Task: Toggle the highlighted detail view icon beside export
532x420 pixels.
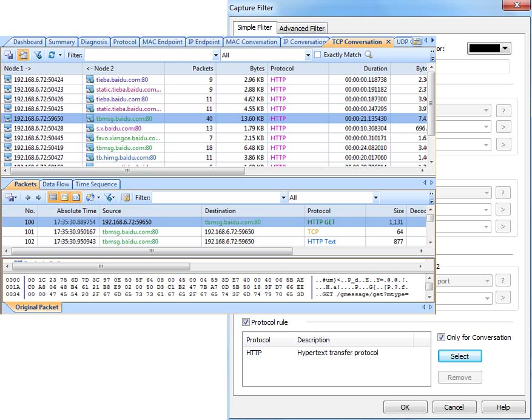Action: [x=24, y=55]
